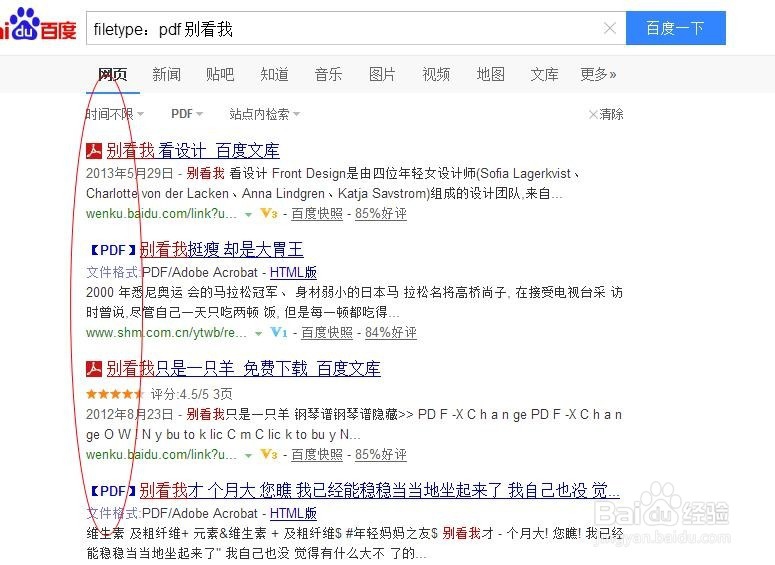Click the 【PDF】 tag before 别看我才 个月大
775x565 pixels.
tap(113, 491)
